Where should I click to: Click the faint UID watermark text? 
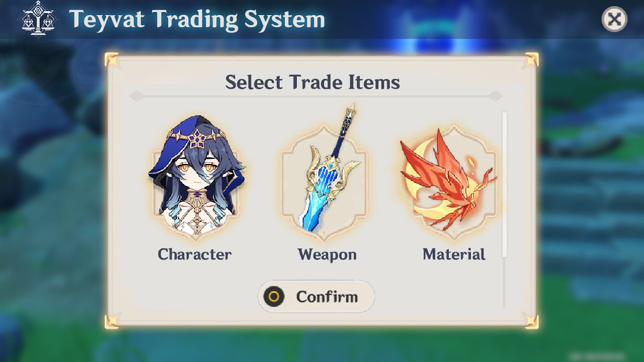point(597,356)
